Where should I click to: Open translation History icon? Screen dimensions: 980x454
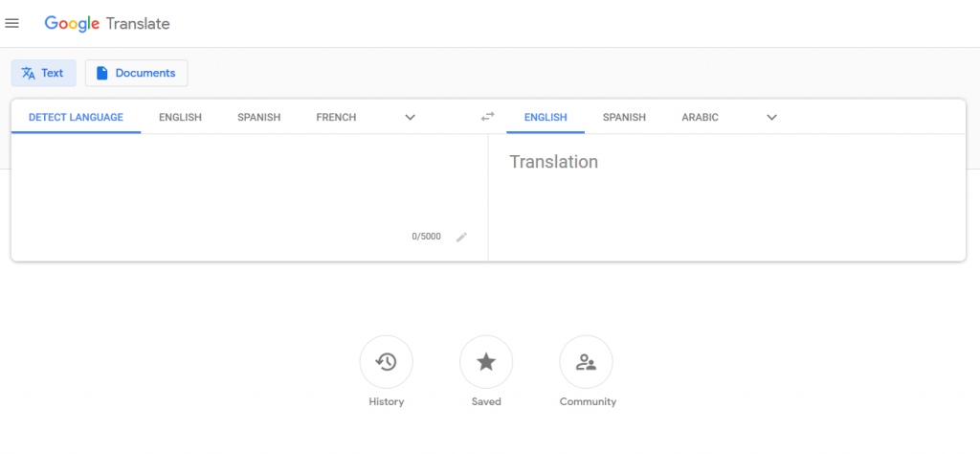387,362
